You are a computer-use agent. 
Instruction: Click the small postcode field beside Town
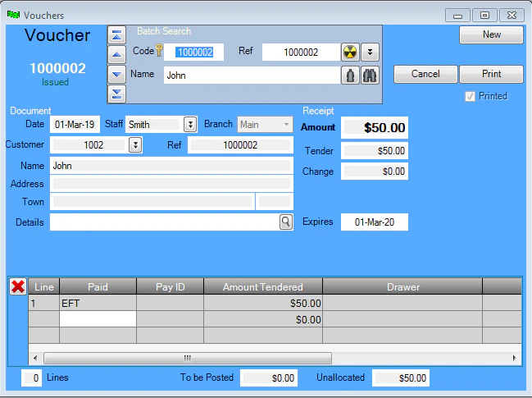click(275, 202)
